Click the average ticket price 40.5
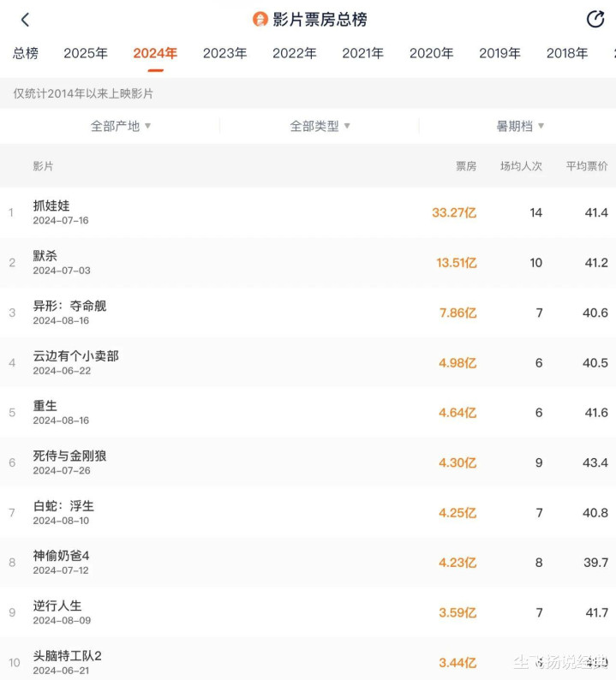The image size is (616, 680). pos(595,362)
